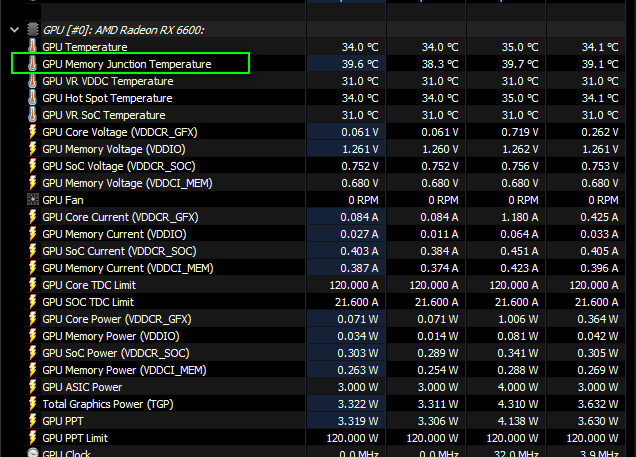Click thermometer icon for GPU Hot Spot Temperature
Screen dimensions: 636x457
click(32, 98)
